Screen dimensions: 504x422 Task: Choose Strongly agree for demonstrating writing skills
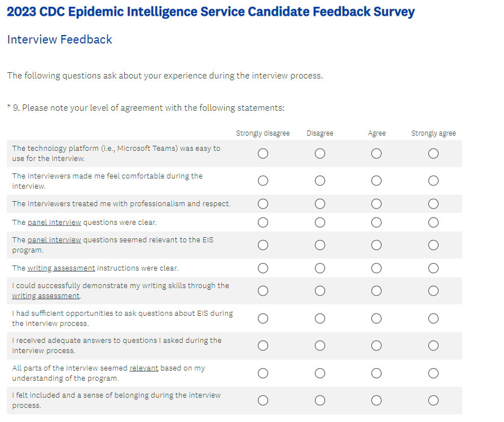[433, 291]
